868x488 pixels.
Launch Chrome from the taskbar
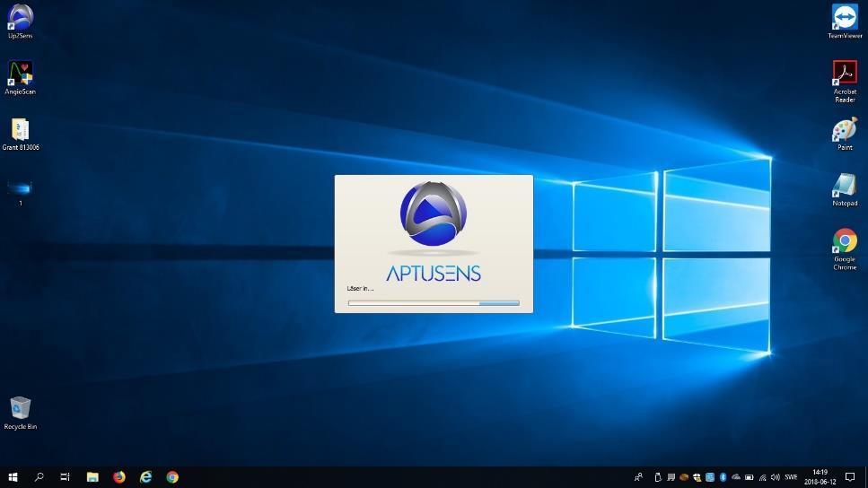pos(172,477)
